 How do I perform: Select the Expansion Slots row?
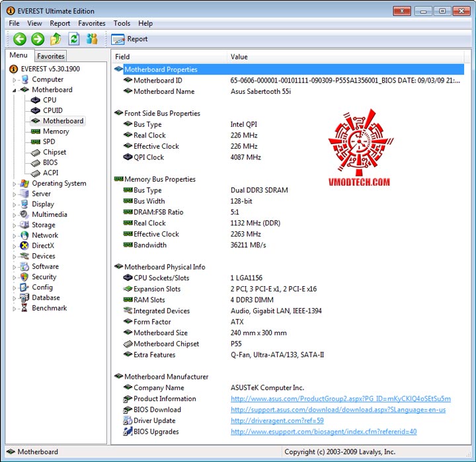(x=289, y=289)
